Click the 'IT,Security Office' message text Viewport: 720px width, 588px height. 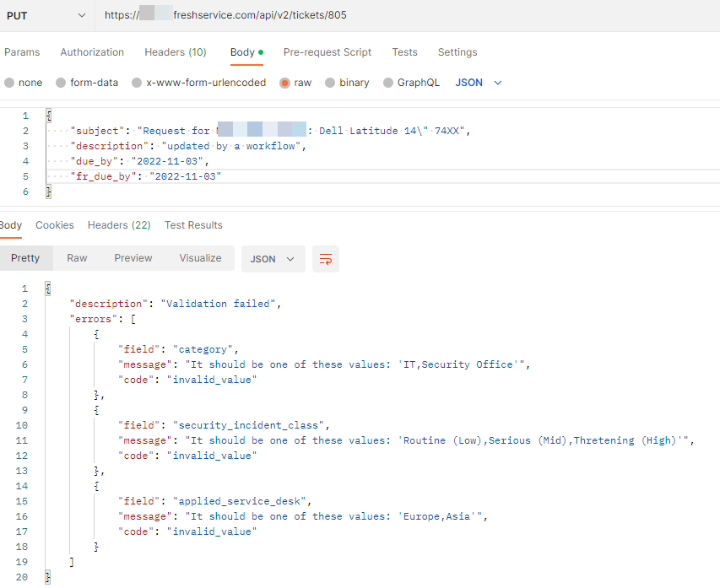point(461,364)
